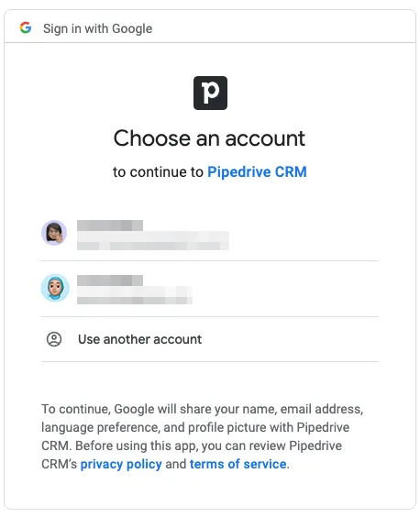Viewport: 420px width, 517px height.
Task: Click the person icon beside Use another account
Action: point(54,339)
